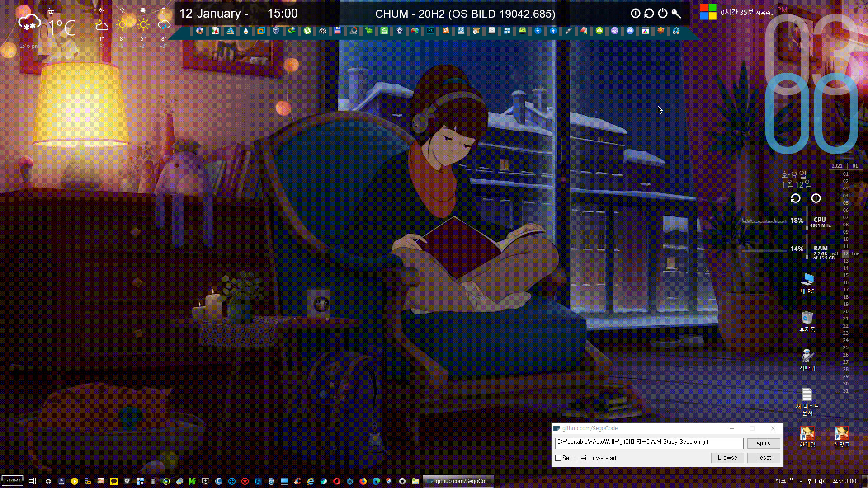Click the Browse button
Image resolution: width=868 pixels, height=488 pixels.
(x=727, y=458)
